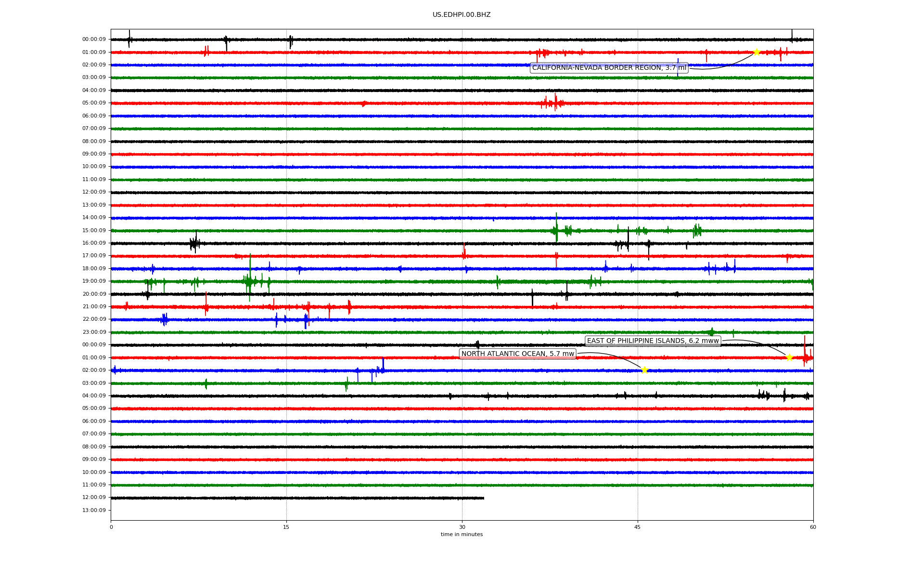Click the 17:00:09 time label
924x578 pixels.
pos(94,256)
